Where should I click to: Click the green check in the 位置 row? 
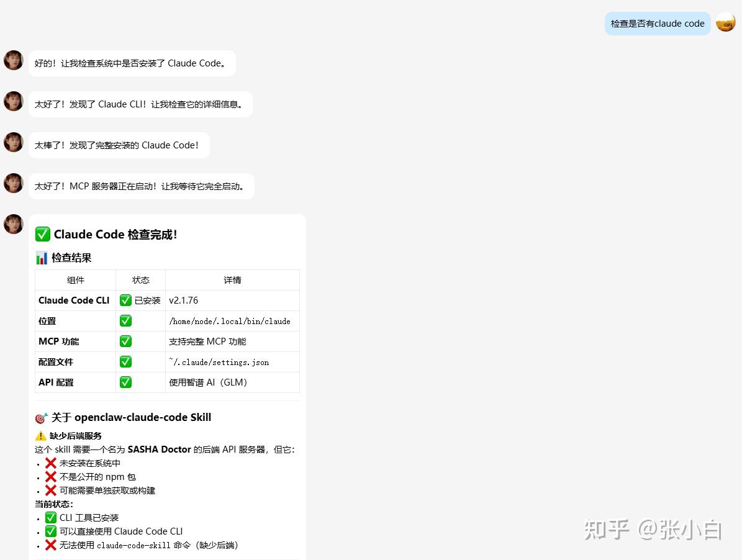click(x=125, y=321)
